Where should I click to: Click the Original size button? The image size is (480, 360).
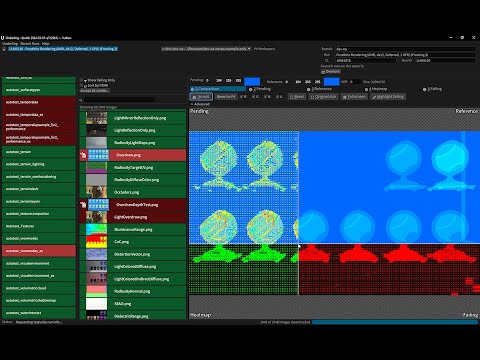click(x=323, y=97)
